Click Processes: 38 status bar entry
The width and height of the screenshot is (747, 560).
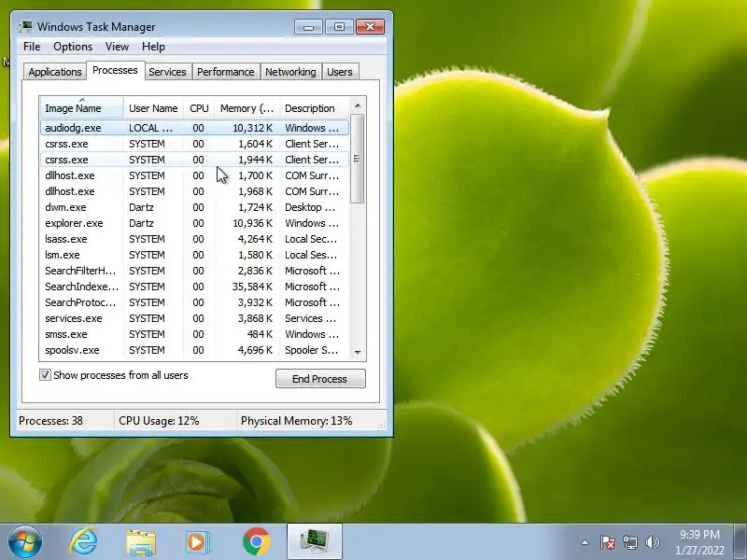click(x=51, y=421)
